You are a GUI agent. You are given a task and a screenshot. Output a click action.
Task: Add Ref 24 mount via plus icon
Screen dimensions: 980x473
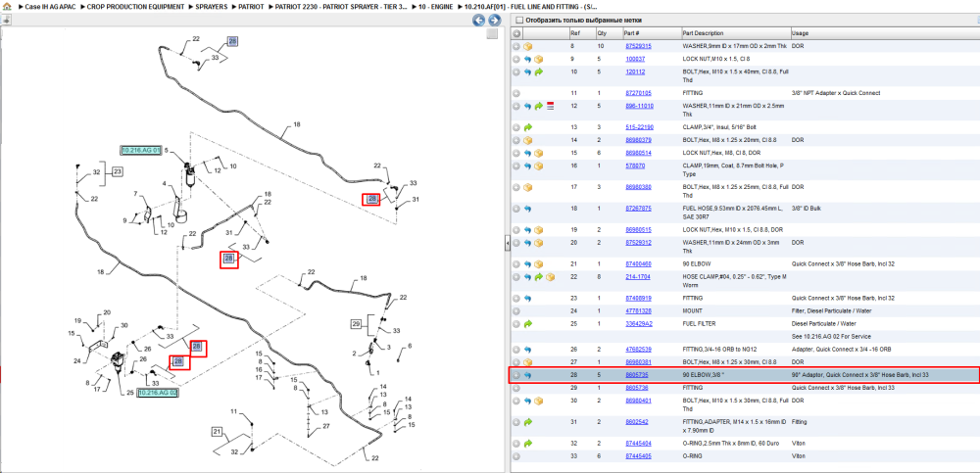click(516, 311)
